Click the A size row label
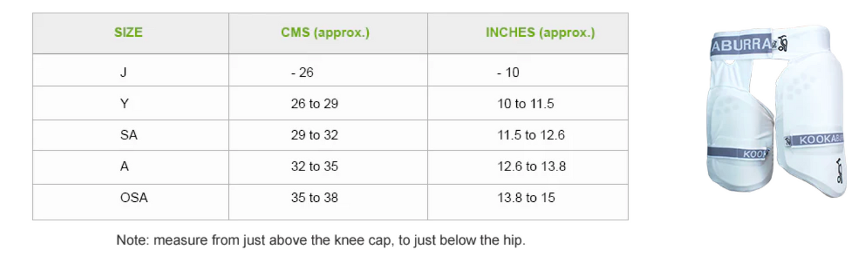Image resolution: width=868 pixels, height=270 pixels. [x=124, y=167]
